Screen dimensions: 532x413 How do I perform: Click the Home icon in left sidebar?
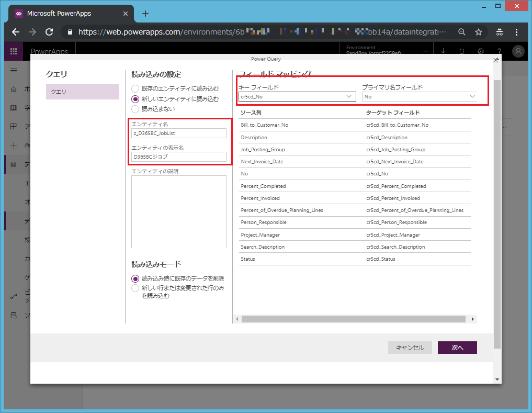(14, 89)
